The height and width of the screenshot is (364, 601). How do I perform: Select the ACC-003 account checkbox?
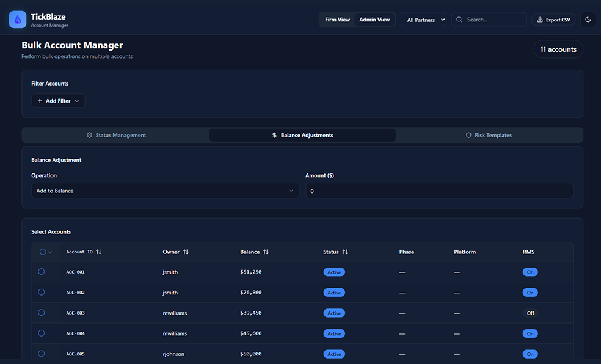42,313
